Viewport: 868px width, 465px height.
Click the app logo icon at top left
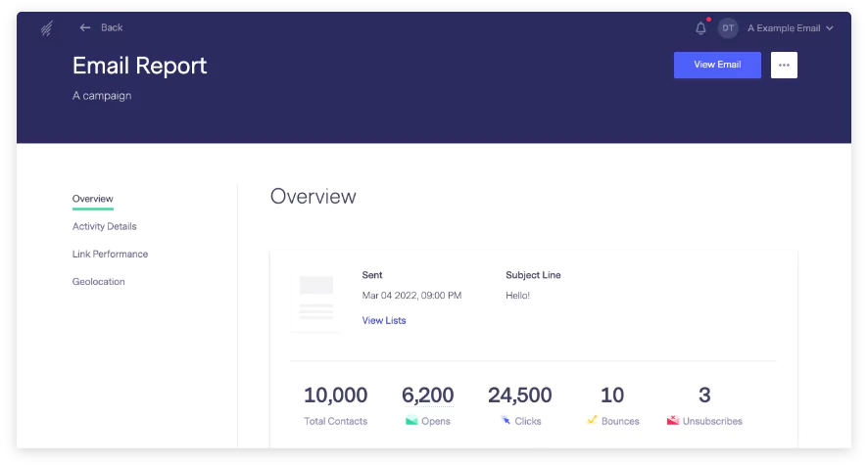pyautogui.click(x=47, y=28)
